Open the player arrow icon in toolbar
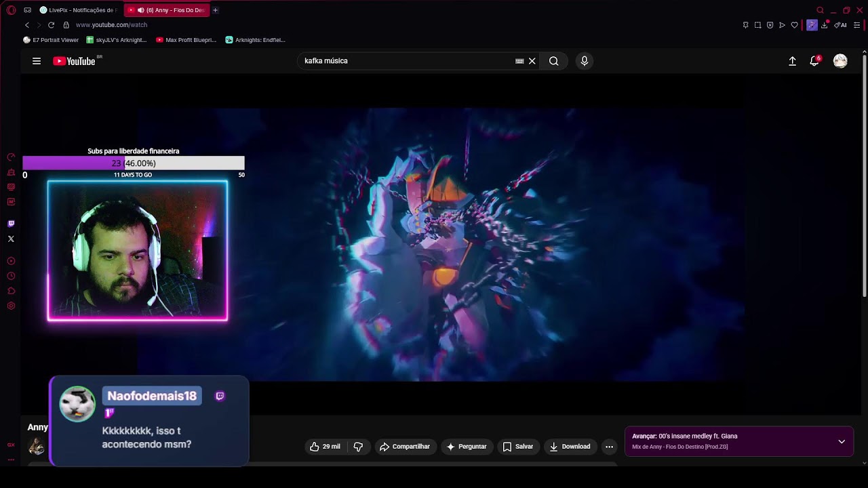This screenshot has width=868, height=488. point(782,25)
